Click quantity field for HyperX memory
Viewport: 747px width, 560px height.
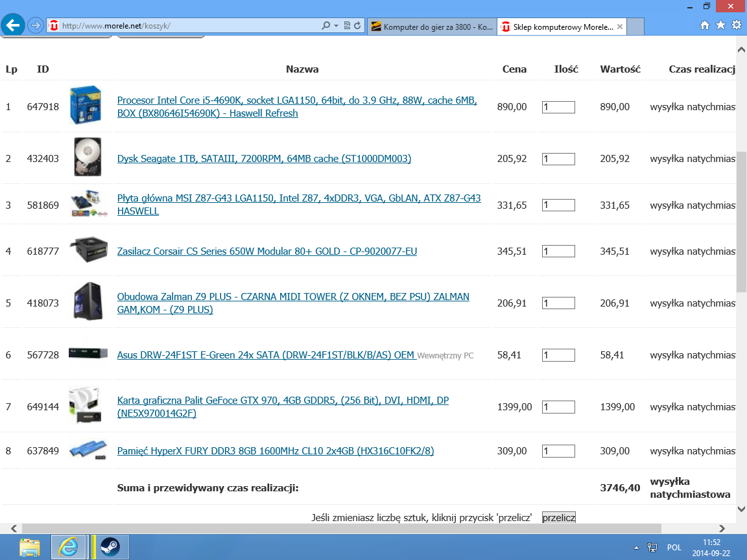558,451
